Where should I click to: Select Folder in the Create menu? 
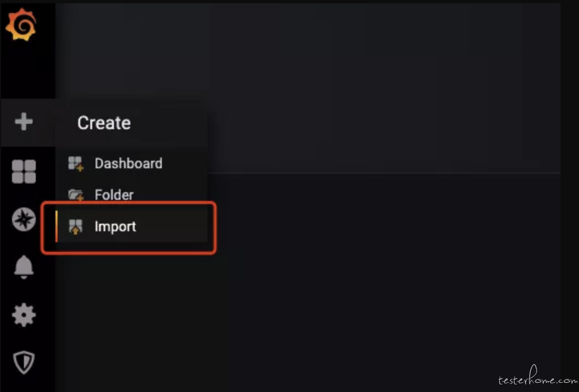(114, 195)
